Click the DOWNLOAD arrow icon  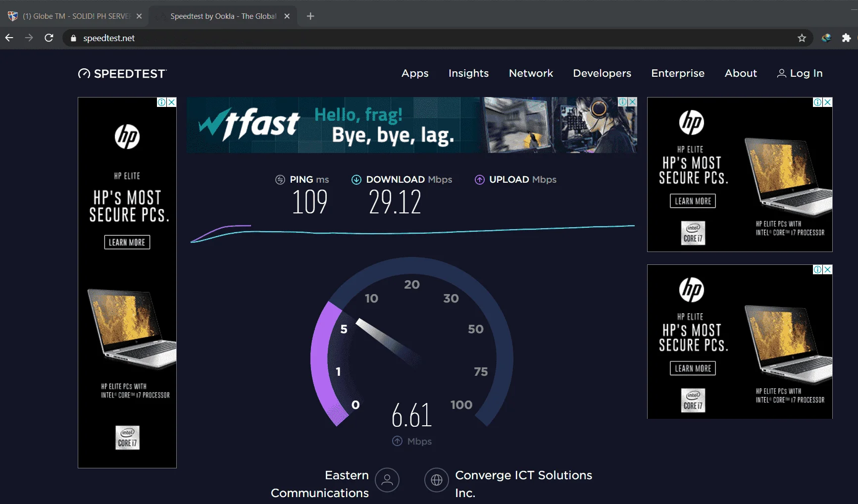(x=356, y=180)
